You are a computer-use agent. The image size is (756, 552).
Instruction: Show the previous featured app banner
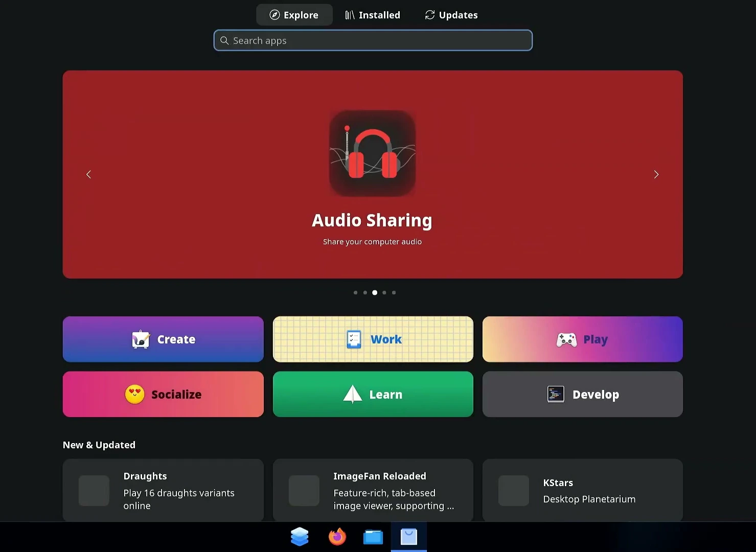pyautogui.click(x=88, y=174)
